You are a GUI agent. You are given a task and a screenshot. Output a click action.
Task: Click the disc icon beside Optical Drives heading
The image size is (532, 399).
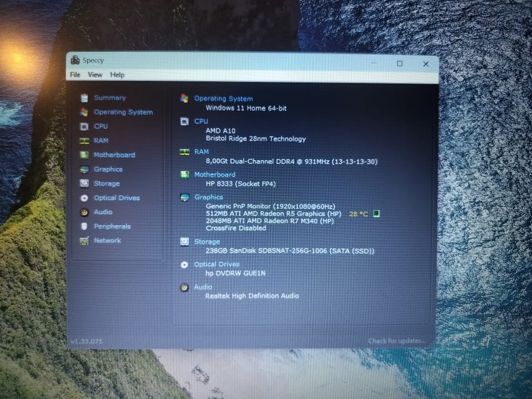[185, 265]
